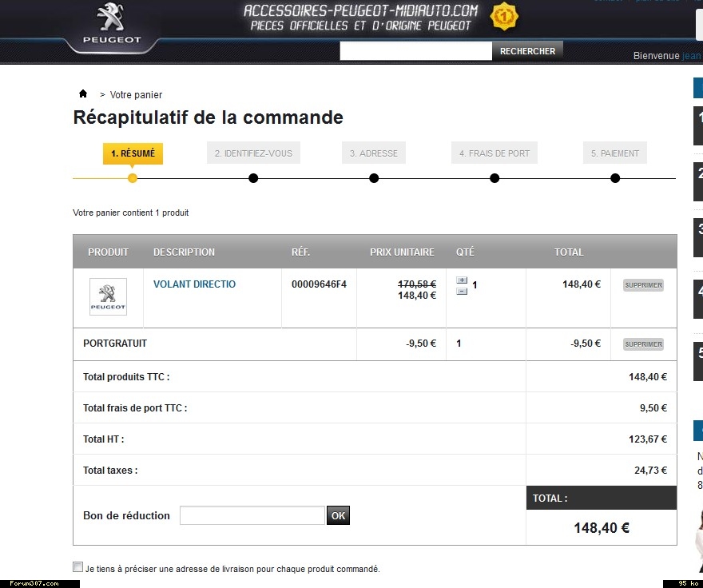Go to step 2 Identifiez-vous

[x=253, y=153]
